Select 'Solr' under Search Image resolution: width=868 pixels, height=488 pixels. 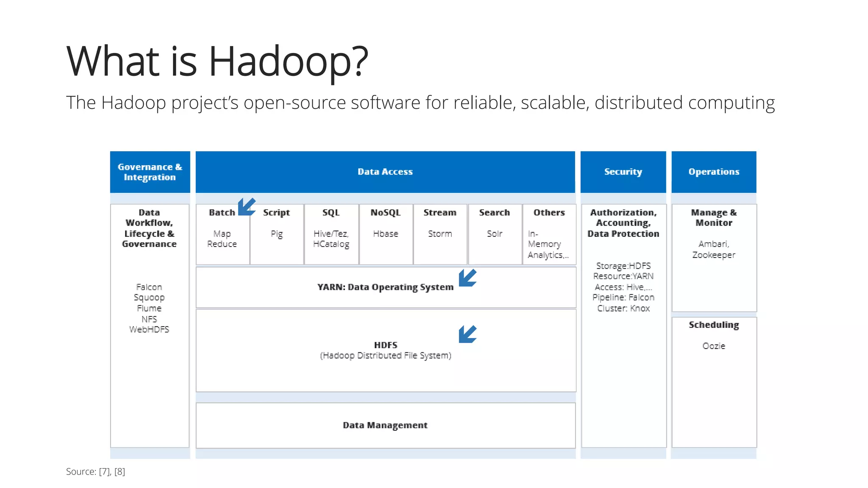(x=495, y=234)
